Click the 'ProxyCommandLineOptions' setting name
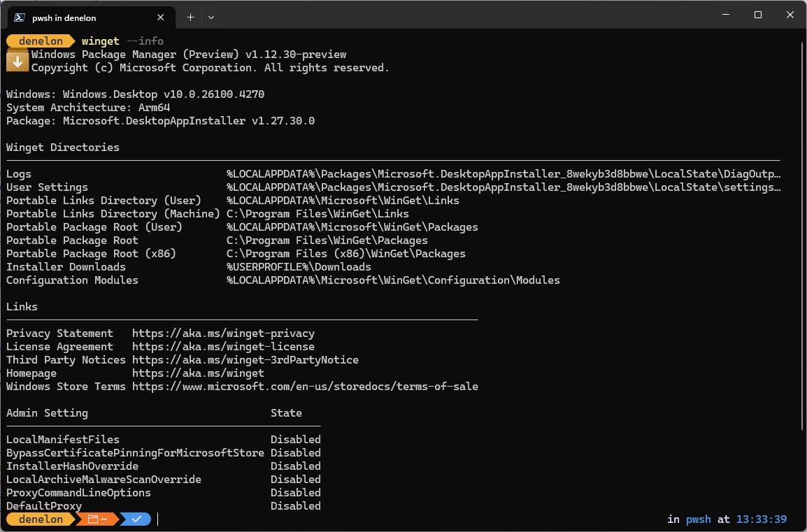The height and width of the screenshot is (532, 807). click(x=78, y=493)
